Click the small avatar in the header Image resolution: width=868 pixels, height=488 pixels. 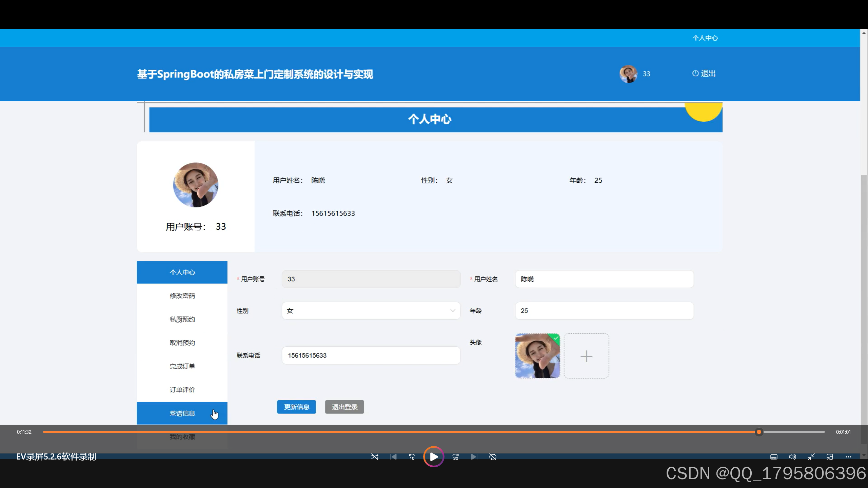[x=628, y=74]
